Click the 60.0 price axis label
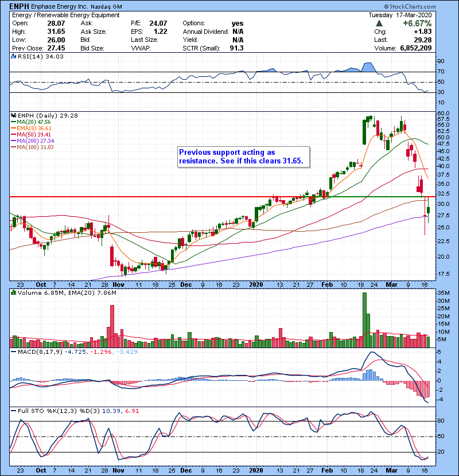This screenshot has height=476, width=459. click(443, 113)
